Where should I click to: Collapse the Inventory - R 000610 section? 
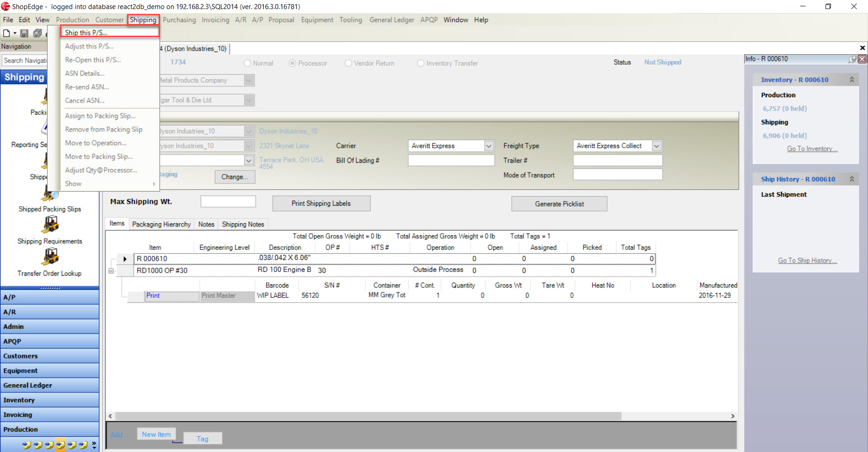click(x=852, y=80)
